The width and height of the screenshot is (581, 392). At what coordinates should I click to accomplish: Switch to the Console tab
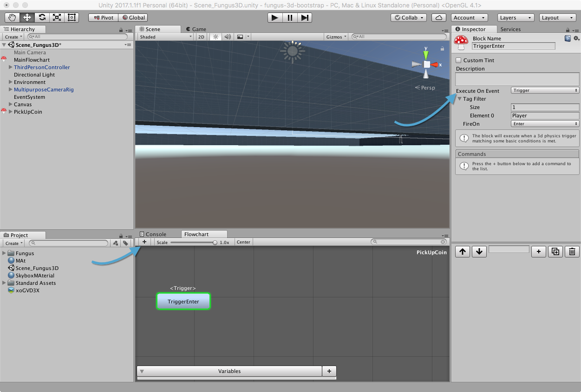(156, 234)
